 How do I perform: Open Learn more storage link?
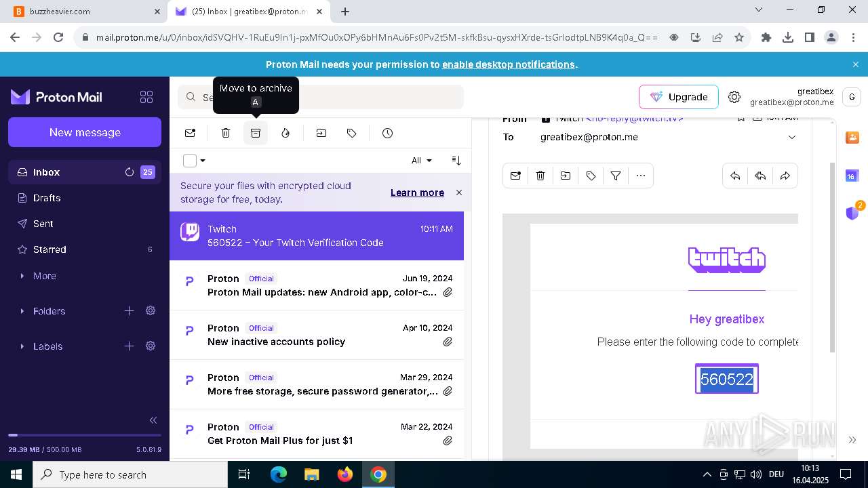tap(417, 192)
